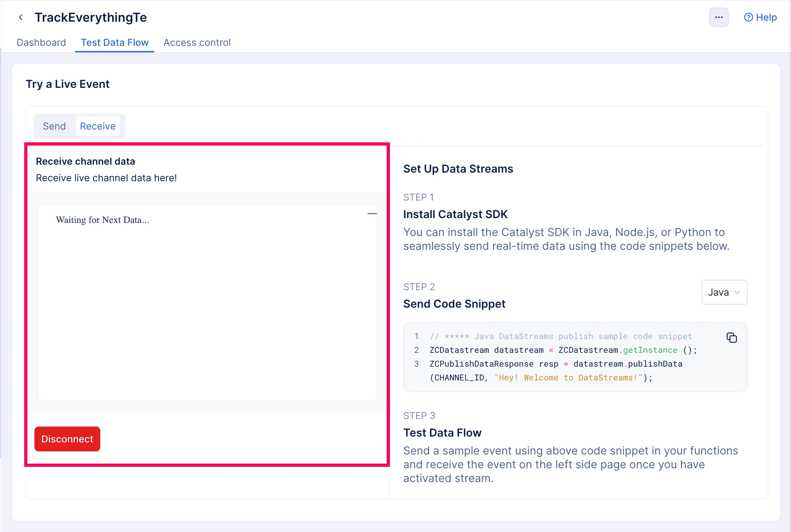Go back using the left chevron arrow
Image resolution: width=791 pixels, height=532 pixels.
click(21, 17)
